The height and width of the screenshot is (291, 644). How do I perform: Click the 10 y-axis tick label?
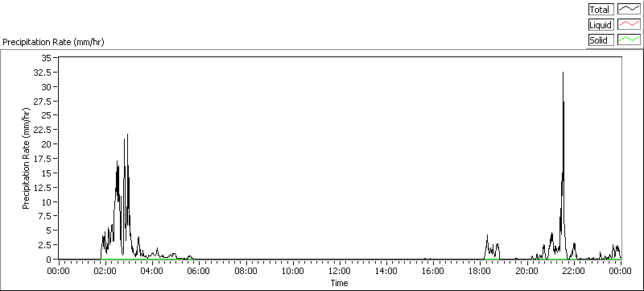pos(46,202)
